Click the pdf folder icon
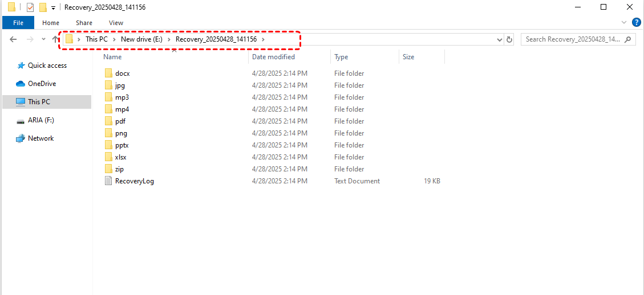This screenshot has width=644, height=295. coord(108,121)
